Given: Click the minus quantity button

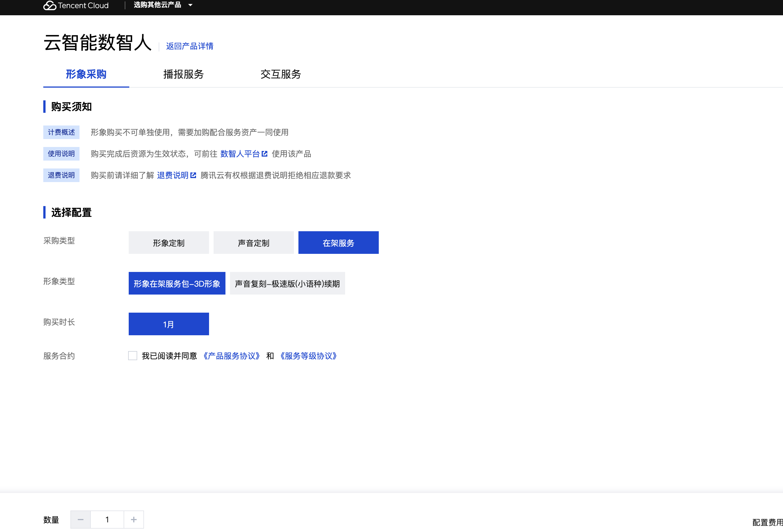Looking at the screenshot, I should (x=81, y=520).
